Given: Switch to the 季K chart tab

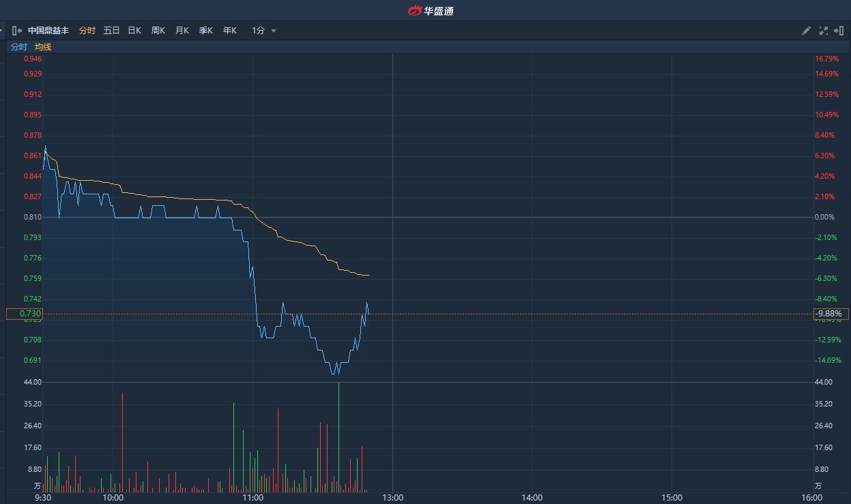Looking at the screenshot, I should point(205,31).
